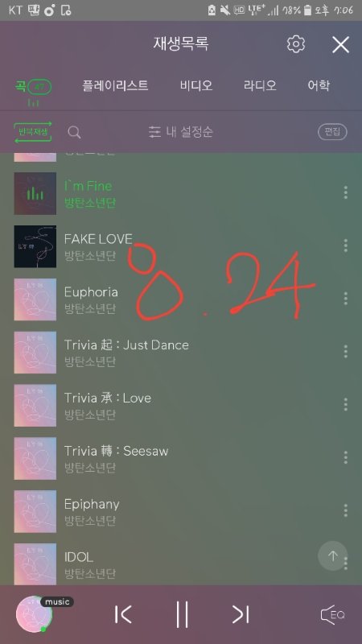Tap the up-arrow jump-to-top button
This screenshot has width=362, height=644.
pos(332,555)
